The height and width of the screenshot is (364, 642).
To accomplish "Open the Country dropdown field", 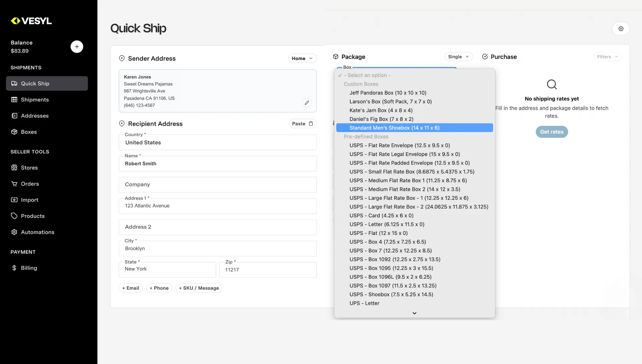I will pyautogui.click(x=218, y=143).
